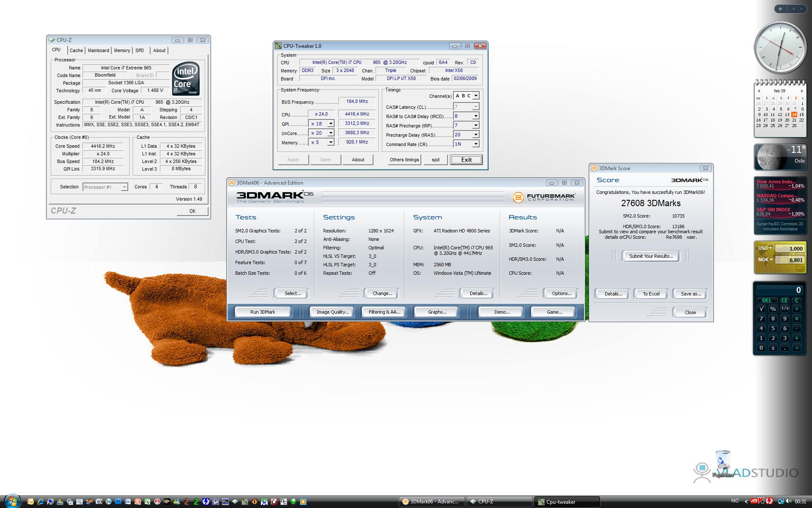Click the NO language indicator in taskbar

point(735,501)
